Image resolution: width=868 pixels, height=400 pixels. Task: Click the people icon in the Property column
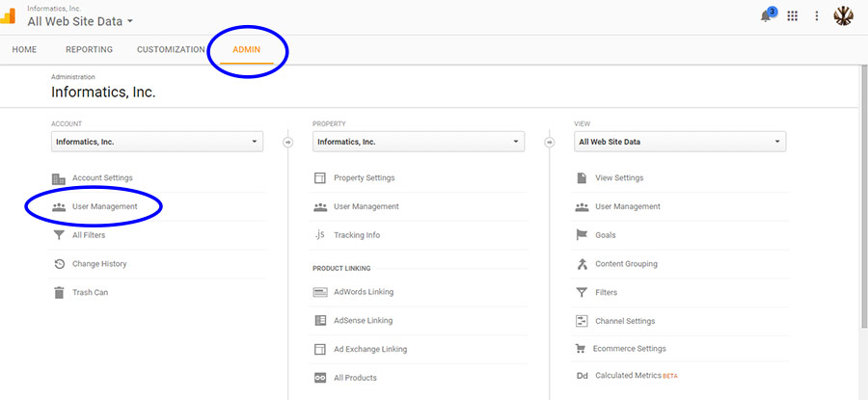[x=320, y=207]
